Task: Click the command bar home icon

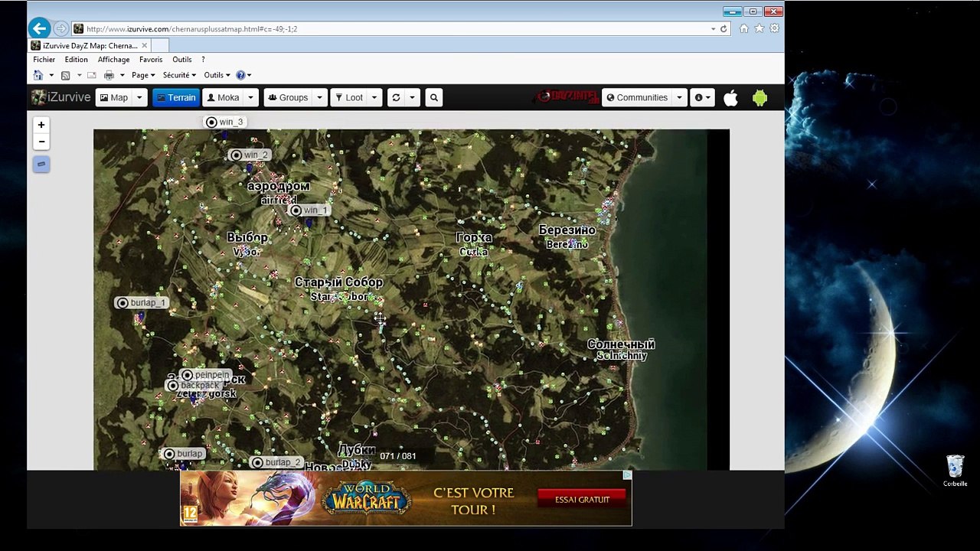Action: point(38,75)
